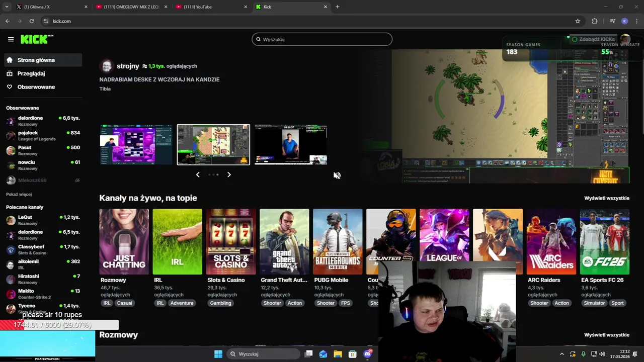Open aikoiemil in recommended channels
The image size is (644, 362).
tap(43, 264)
